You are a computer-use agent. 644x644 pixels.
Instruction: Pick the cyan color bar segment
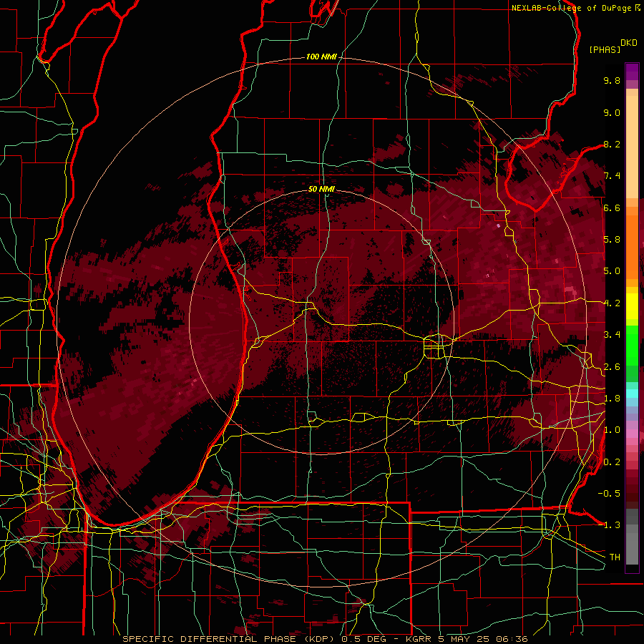(632, 394)
